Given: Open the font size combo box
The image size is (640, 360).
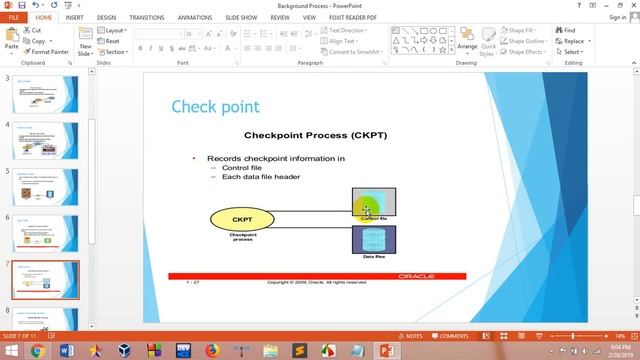Looking at the screenshot, I should [193, 34].
